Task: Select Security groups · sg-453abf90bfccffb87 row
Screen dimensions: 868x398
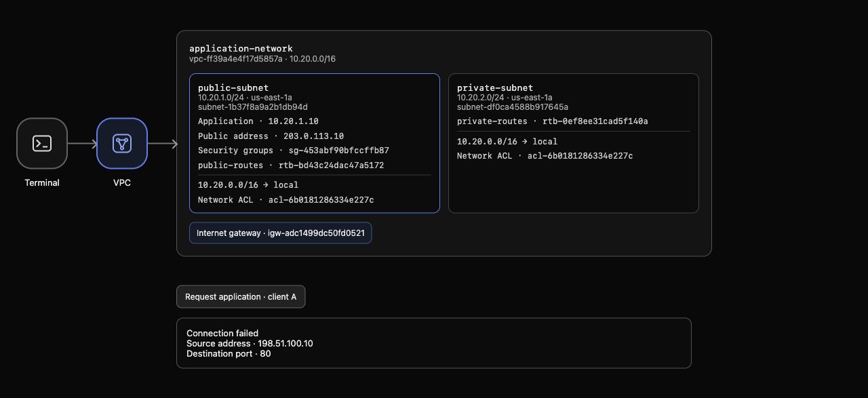Action: [x=294, y=151]
